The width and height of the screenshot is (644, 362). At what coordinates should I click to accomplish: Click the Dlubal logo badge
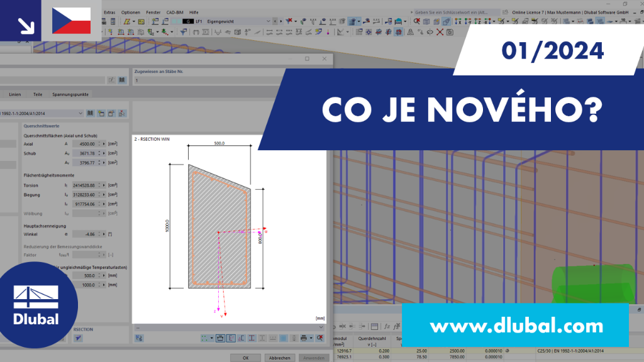coord(36,305)
